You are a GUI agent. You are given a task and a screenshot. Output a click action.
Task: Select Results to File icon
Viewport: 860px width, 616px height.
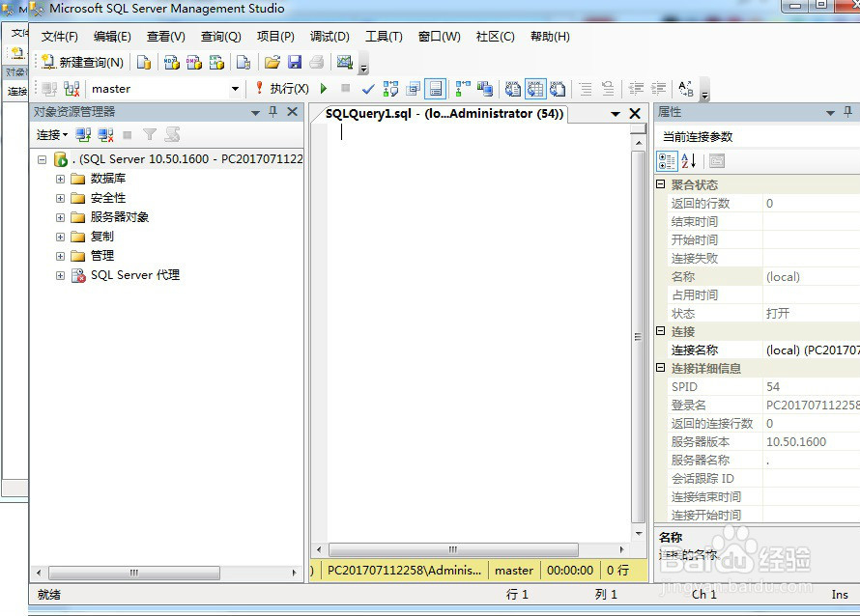click(x=558, y=89)
